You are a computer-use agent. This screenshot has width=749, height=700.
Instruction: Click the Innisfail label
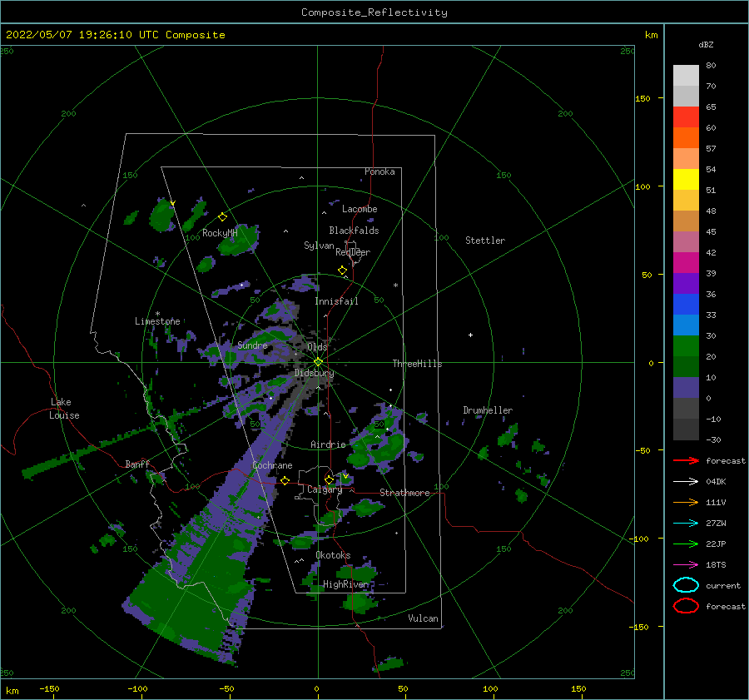(336, 301)
